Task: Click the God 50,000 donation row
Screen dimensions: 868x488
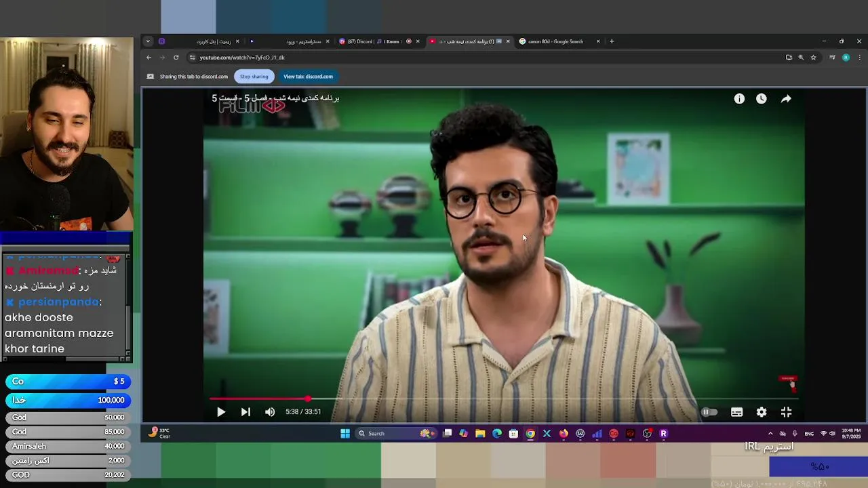Action: 67,418
